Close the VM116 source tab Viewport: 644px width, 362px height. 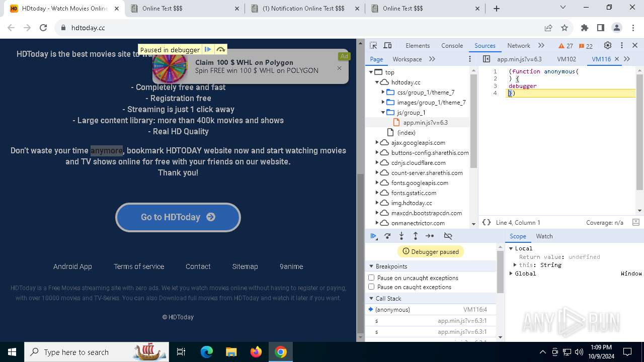pos(617,59)
